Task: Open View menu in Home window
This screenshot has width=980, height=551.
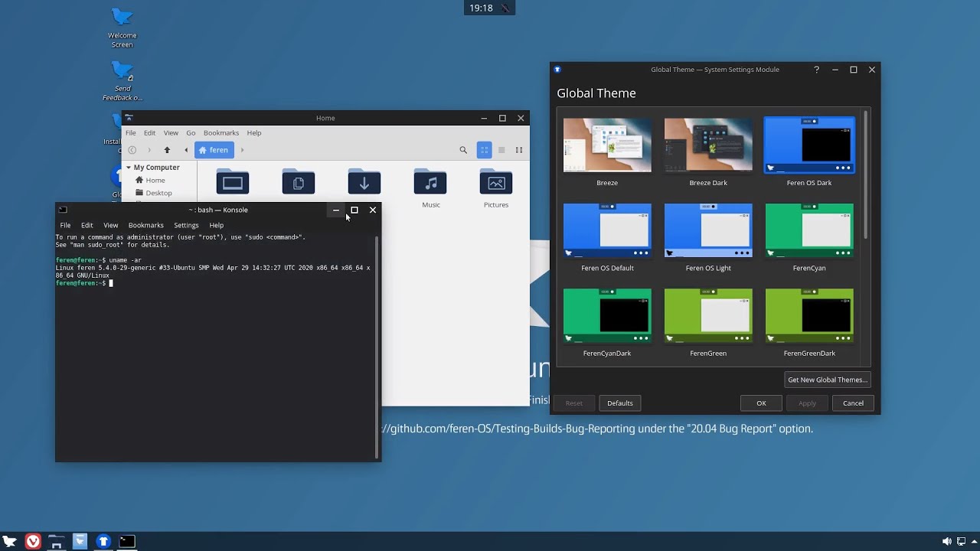Action: point(171,133)
